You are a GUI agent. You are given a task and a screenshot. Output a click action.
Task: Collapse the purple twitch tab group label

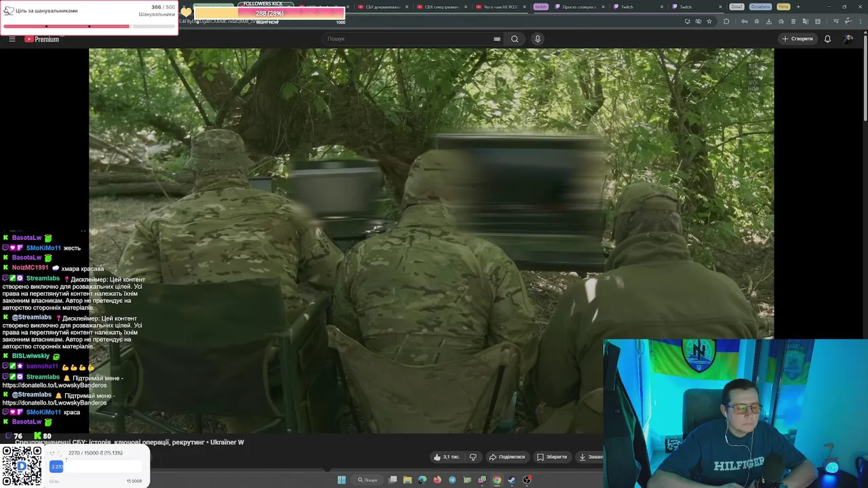[540, 7]
